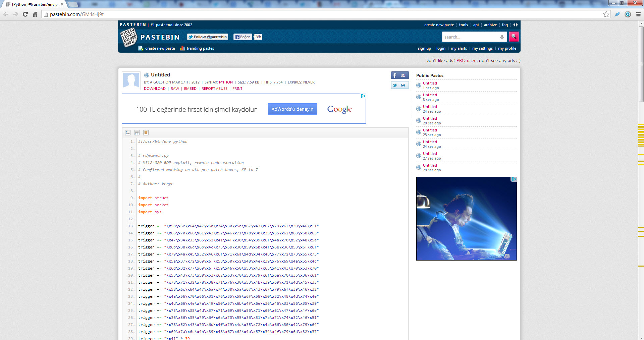This screenshot has height=340, width=644.
Task: Reload the pastebin page
Action: [x=25, y=14]
